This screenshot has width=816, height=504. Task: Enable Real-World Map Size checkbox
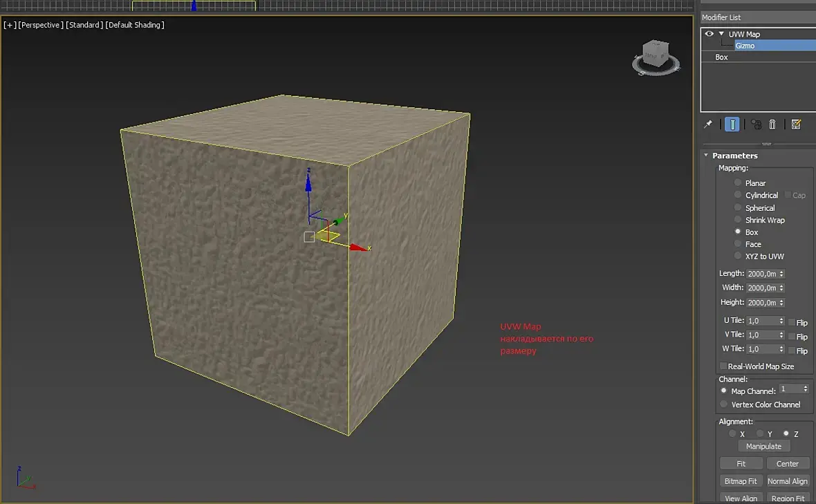pyautogui.click(x=723, y=366)
